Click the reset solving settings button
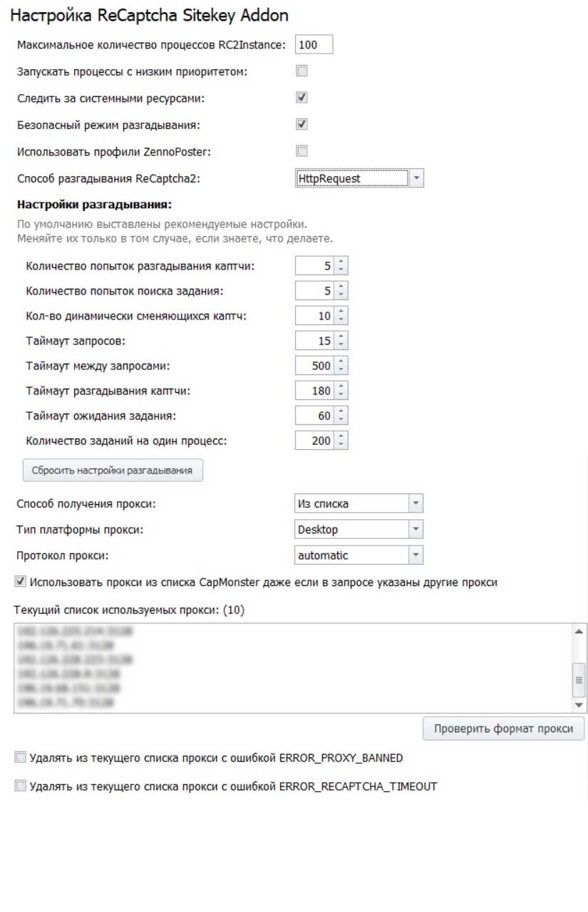588x912 pixels. [113, 471]
